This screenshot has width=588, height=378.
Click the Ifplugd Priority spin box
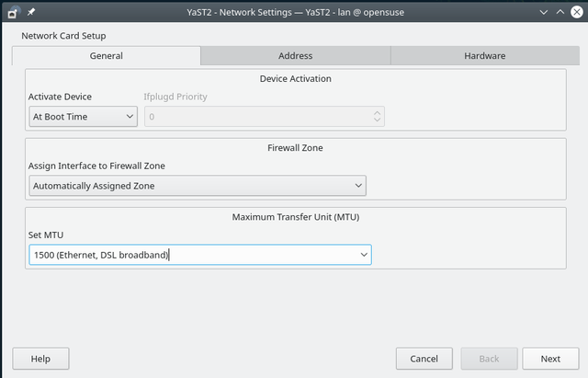click(x=265, y=117)
